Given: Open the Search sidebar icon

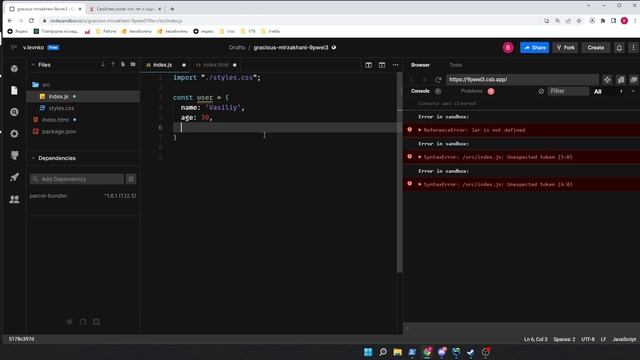Looking at the screenshot, I should [x=14, y=112].
